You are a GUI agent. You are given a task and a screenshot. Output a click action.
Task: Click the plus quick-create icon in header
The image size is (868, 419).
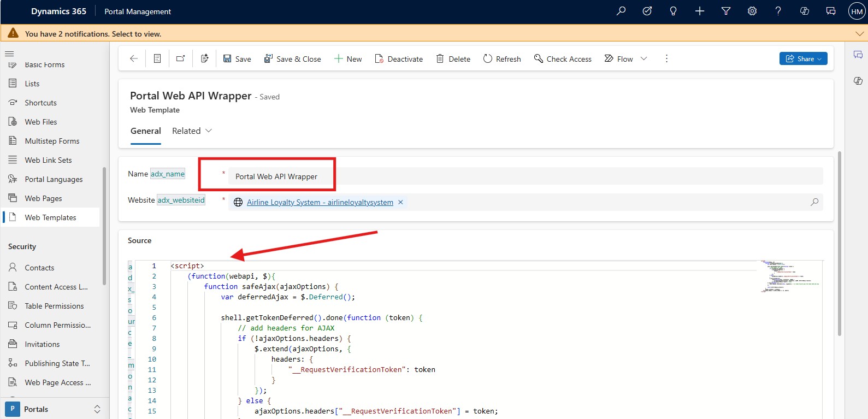(700, 11)
